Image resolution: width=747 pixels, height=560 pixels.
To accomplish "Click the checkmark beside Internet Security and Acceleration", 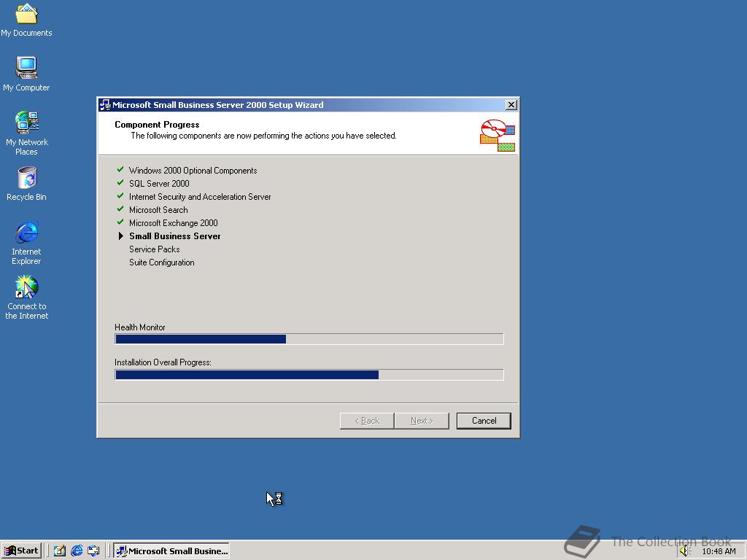I will point(120,195).
